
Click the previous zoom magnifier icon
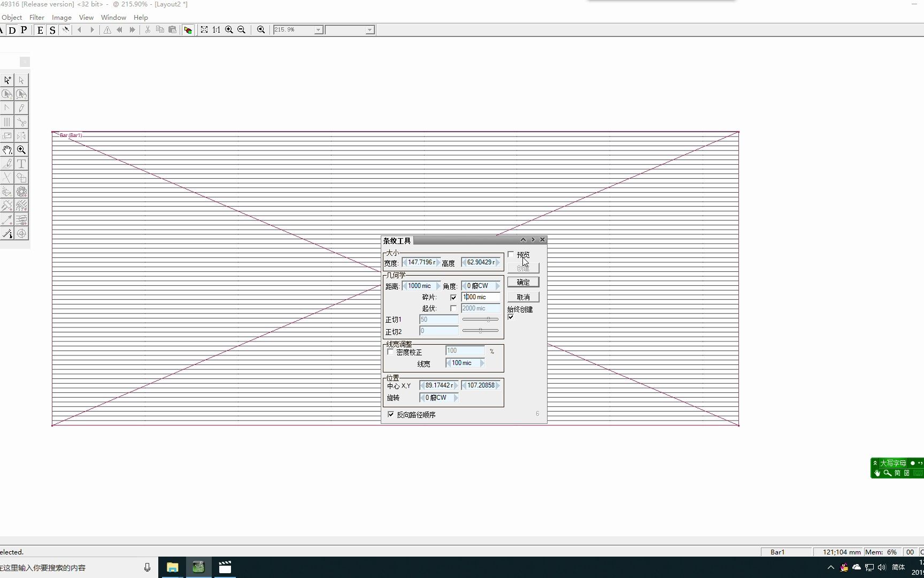[261, 30]
